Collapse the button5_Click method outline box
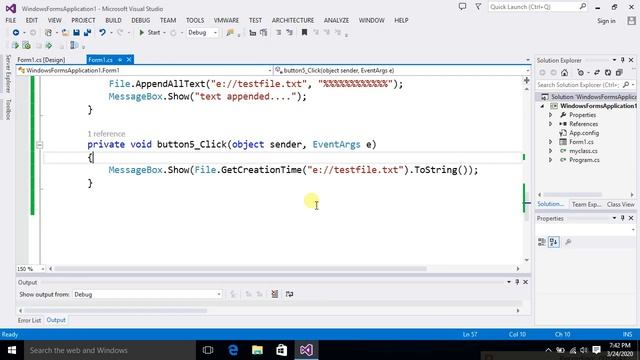The width and height of the screenshot is (640, 360). (x=40, y=145)
